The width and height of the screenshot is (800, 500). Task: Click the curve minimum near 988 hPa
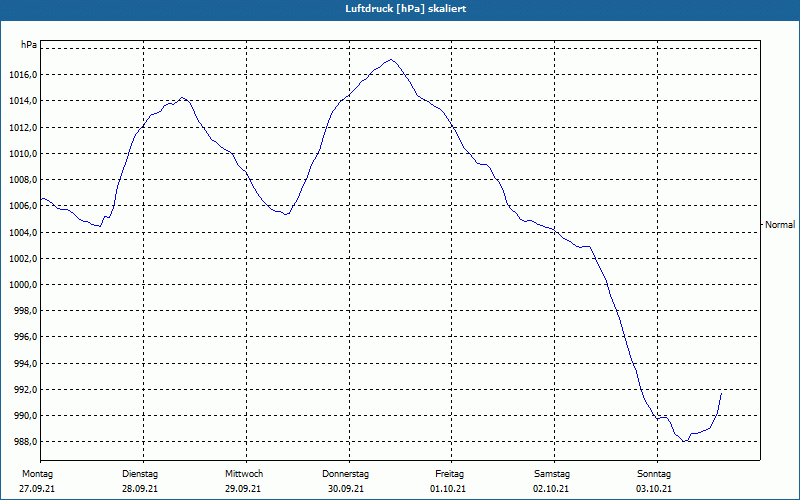coord(684,441)
